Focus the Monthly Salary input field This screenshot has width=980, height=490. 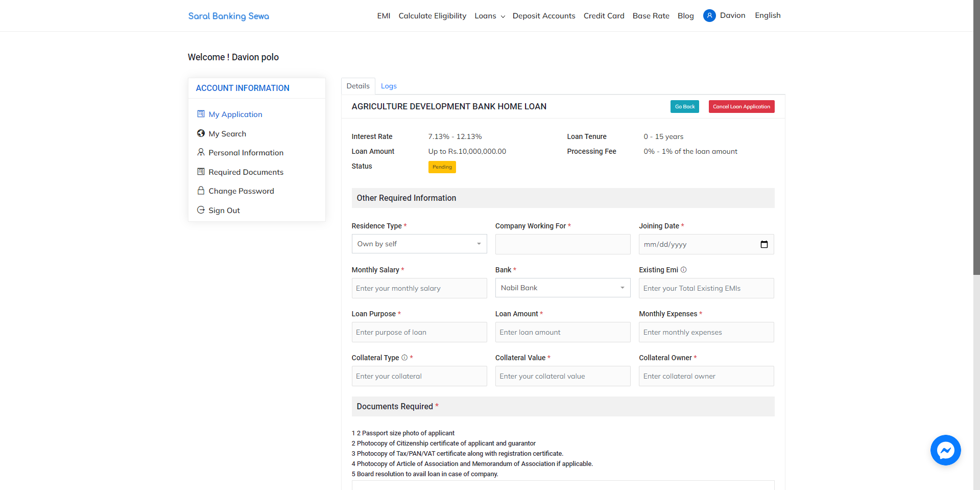point(419,288)
